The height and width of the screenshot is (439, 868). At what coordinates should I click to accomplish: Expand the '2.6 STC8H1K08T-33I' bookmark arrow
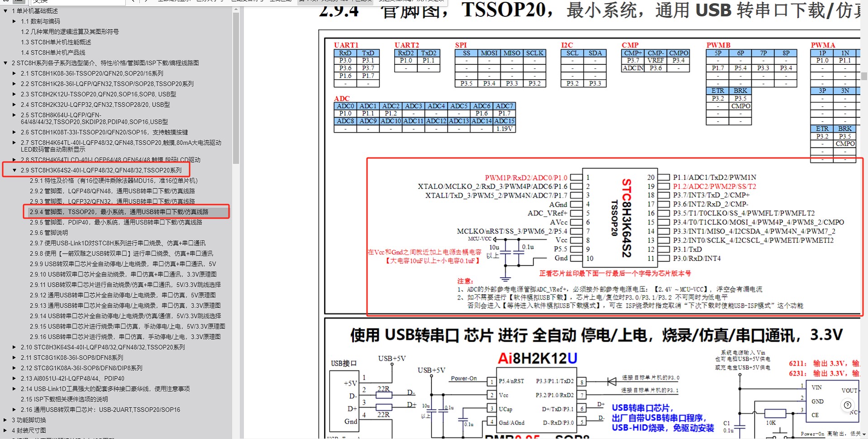[14, 132]
